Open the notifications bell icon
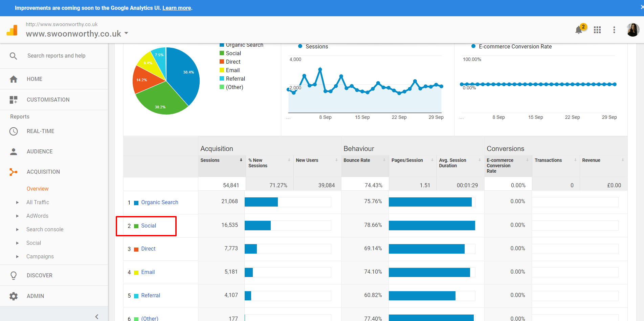644x321 pixels. coord(579,30)
